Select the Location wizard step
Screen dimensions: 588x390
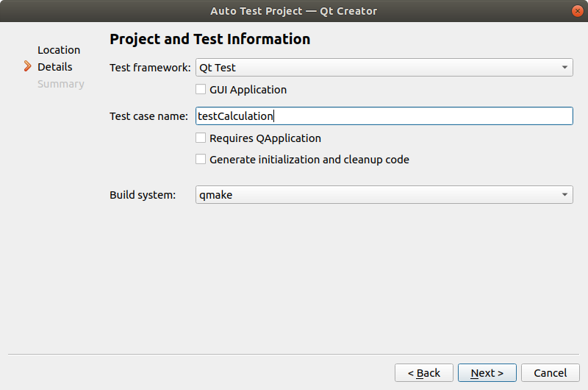59,50
